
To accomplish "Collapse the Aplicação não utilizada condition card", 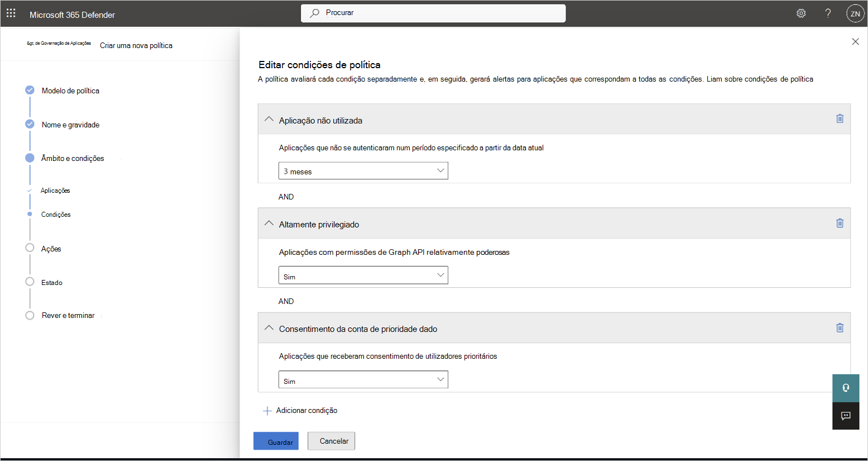I will 268,119.
